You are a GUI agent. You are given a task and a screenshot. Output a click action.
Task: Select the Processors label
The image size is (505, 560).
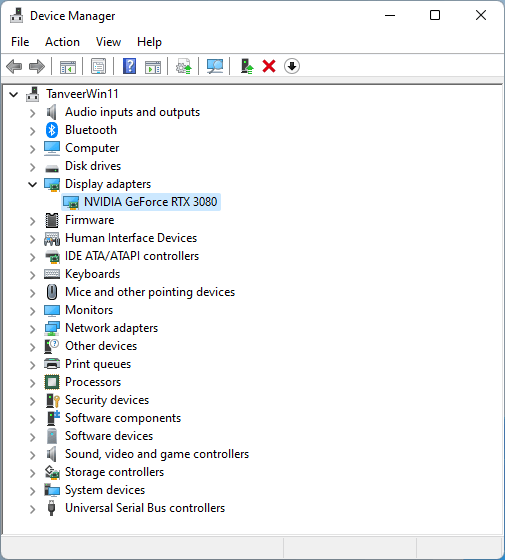coord(93,382)
